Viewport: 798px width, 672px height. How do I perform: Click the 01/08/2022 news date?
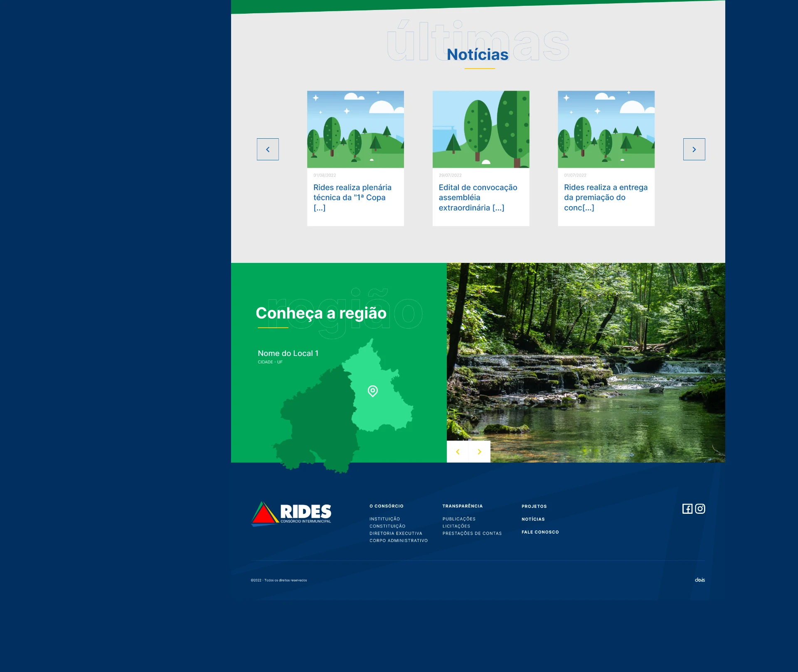click(325, 175)
